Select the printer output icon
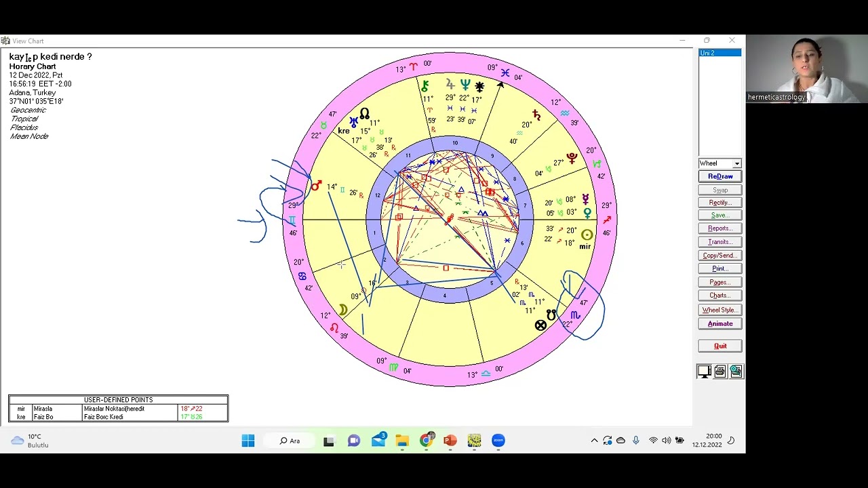The width and height of the screenshot is (868, 488). pyautogui.click(x=719, y=371)
